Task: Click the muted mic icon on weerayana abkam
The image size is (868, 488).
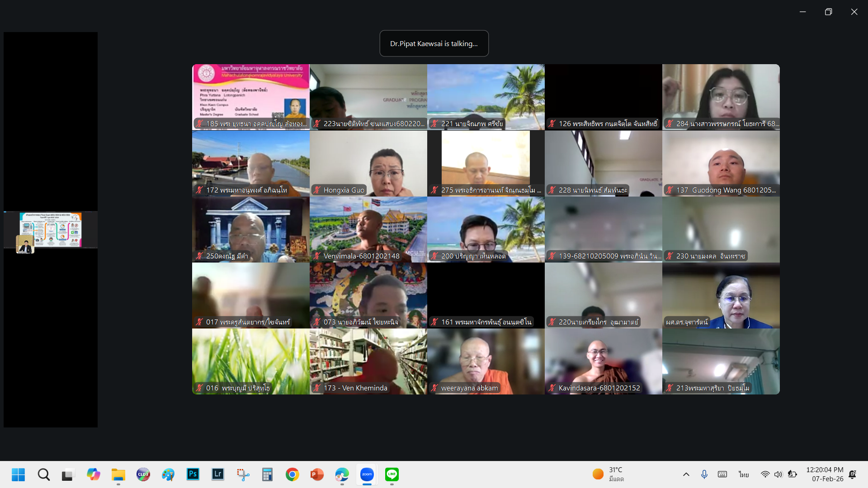Action: pyautogui.click(x=434, y=388)
